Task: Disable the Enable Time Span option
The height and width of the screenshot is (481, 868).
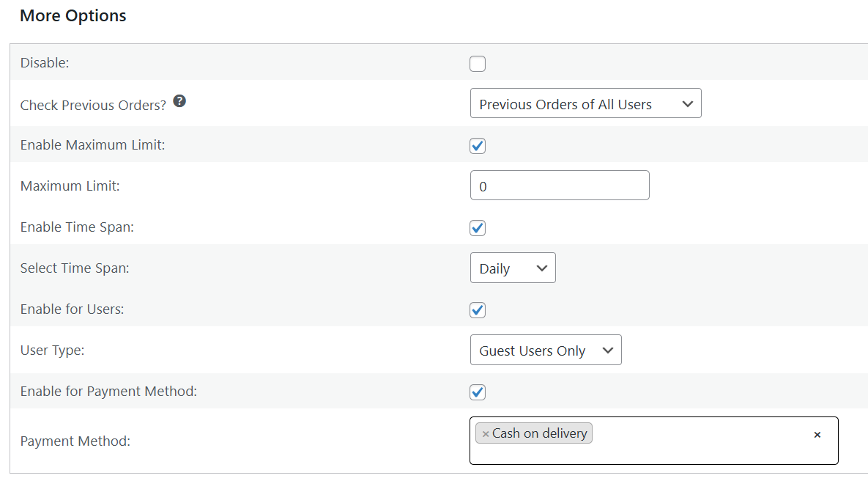Action: point(477,228)
